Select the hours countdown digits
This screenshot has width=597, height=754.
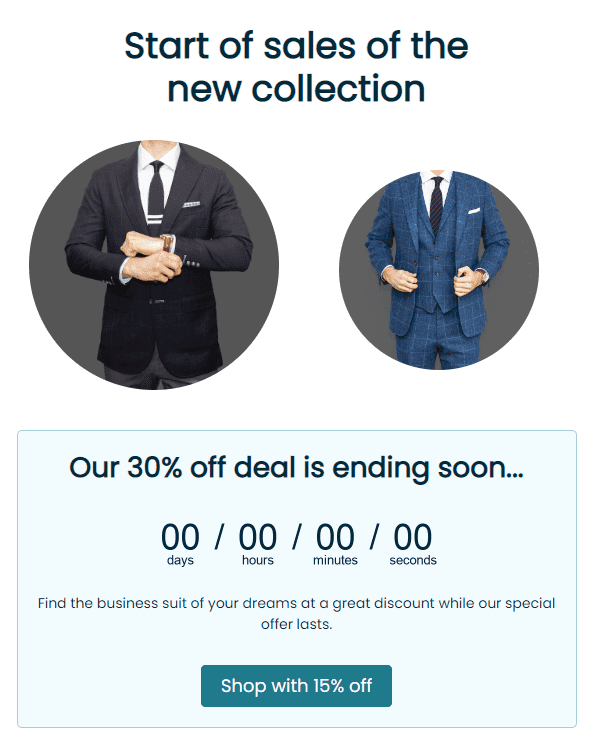click(x=258, y=537)
